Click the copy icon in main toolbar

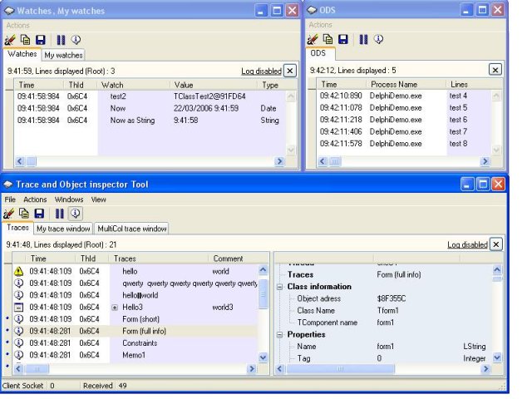[24, 214]
